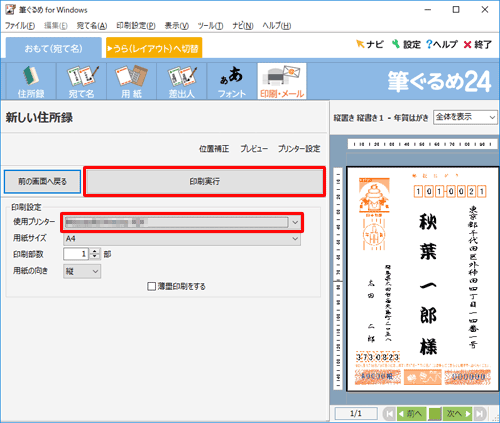Open the 用紙 paper selection tool
The width and height of the screenshot is (500, 423).
(x=132, y=82)
